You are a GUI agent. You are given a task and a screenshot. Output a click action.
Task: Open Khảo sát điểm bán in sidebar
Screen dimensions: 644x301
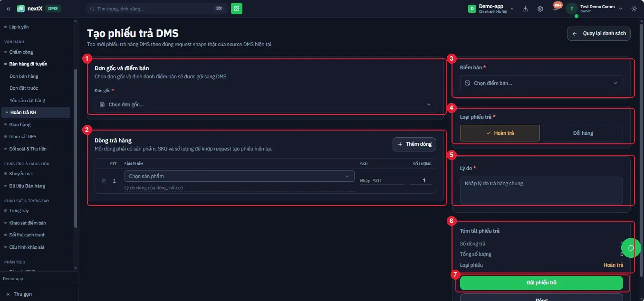[x=28, y=223]
